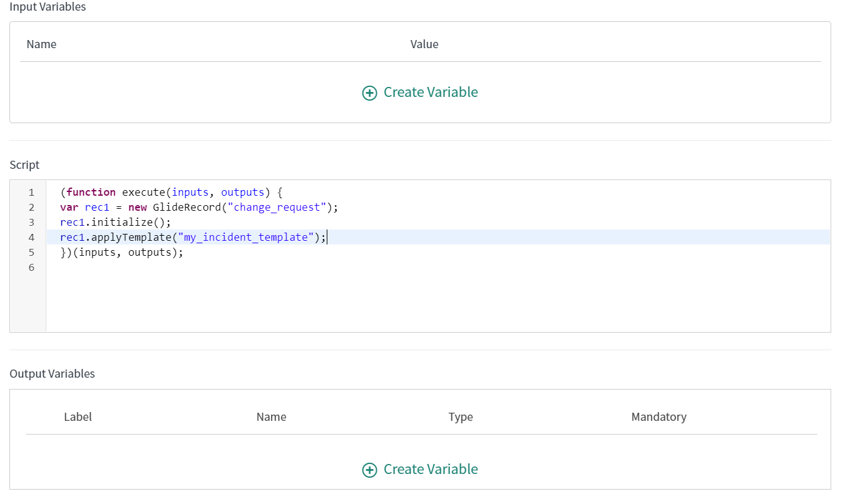This screenshot has width=845, height=504.
Task: Click the Type column header in Output Variables
Action: click(461, 416)
